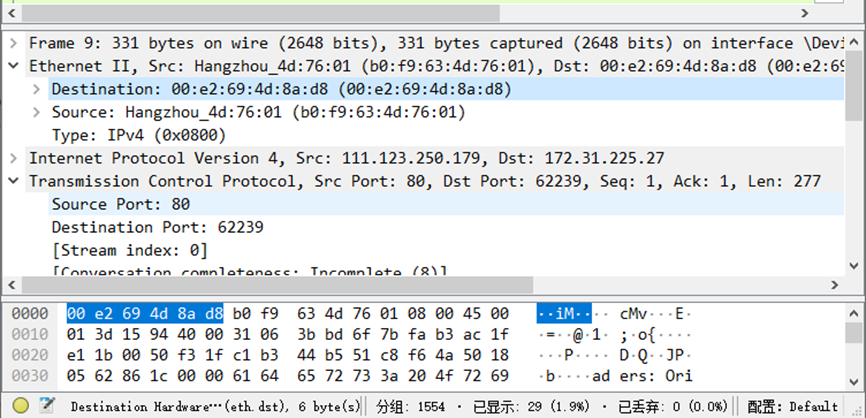This screenshot has width=866, height=418.
Task: Expand Internet Protocol Version 4 section
Action: (14, 158)
